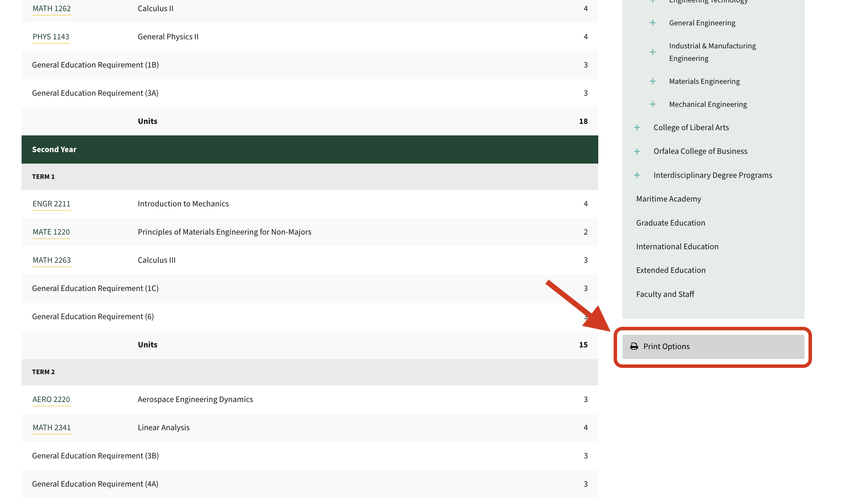This screenshot has height=504, width=852.
Task: Expand Orfalea College of Business section
Action: coord(637,151)
